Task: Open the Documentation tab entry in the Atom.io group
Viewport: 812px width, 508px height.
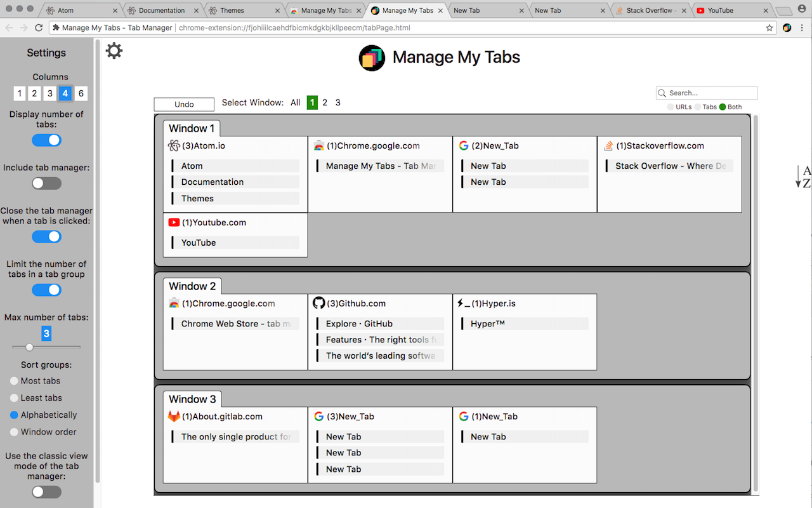Action: (235, 182)
